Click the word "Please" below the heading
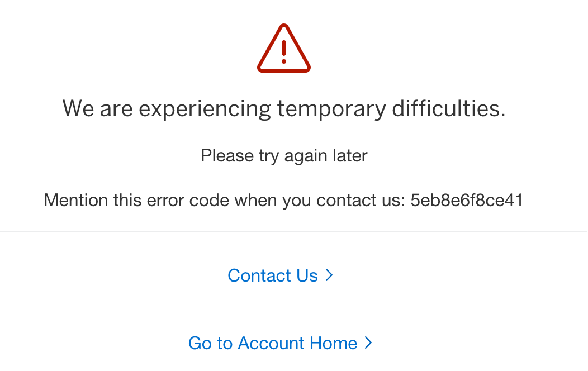 click(x=224, y=155)
